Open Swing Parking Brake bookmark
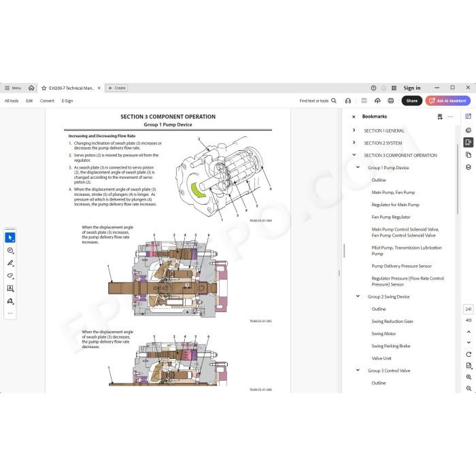The image size is (476, 476). click(391, 346)
